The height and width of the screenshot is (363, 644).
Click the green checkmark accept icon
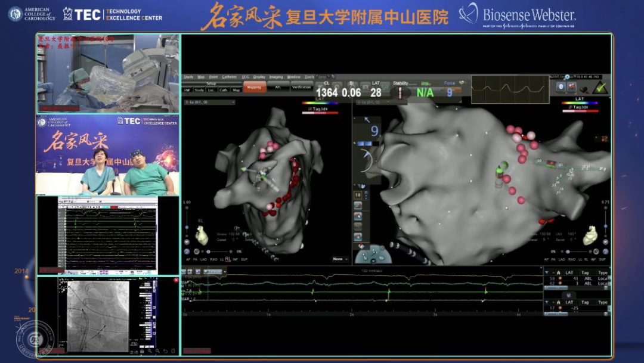coord(600,88)
